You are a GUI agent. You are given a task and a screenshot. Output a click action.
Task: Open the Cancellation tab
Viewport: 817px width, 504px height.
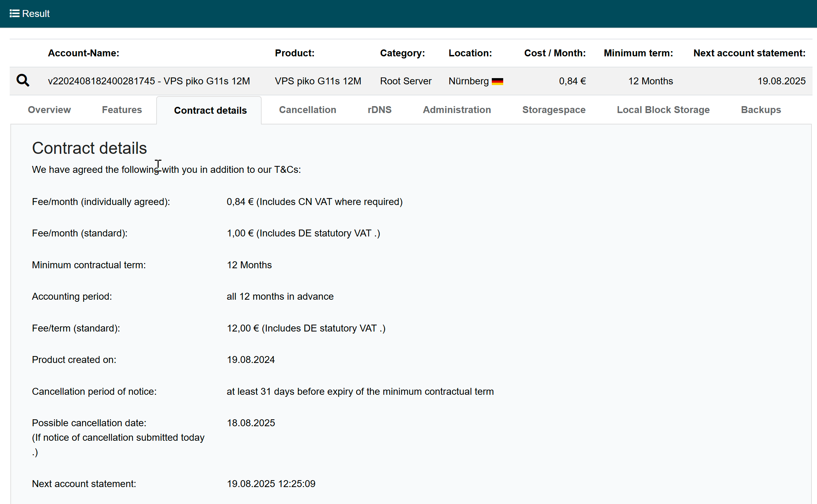[307, 110]
